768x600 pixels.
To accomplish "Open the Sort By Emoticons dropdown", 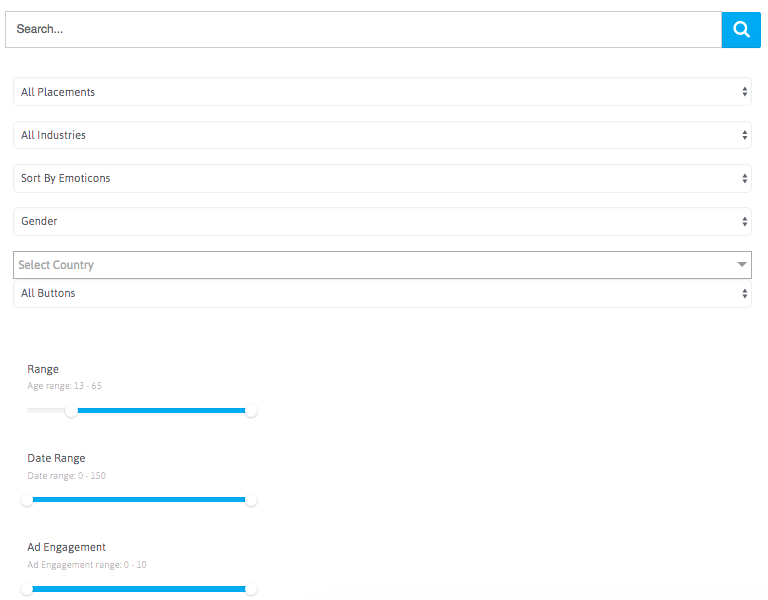I will click(x=382, y=178).
